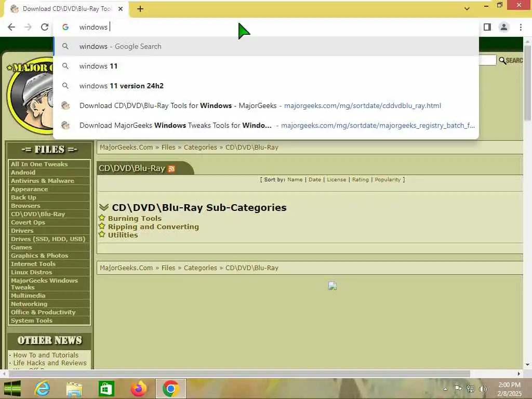Open the System Tools category
This screenshot has width=532, height=399.
(x=32, y=321)
